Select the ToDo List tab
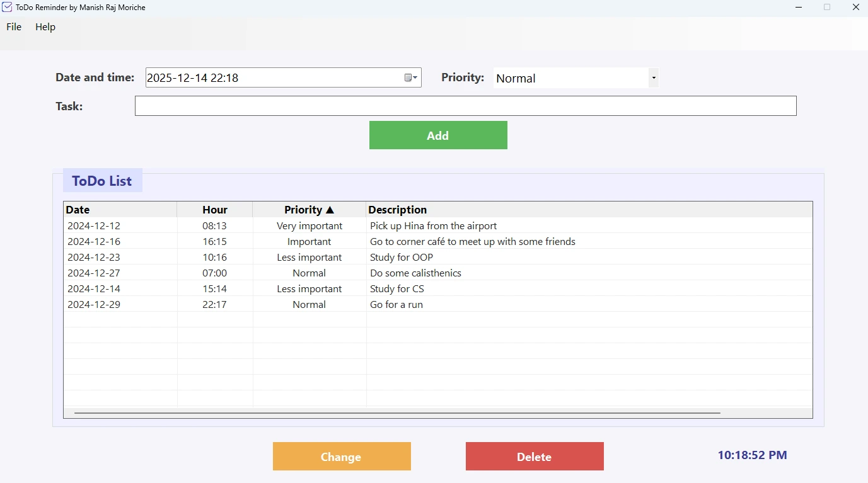The width and height of the screenshot is (868, 483). coord(102,180)
